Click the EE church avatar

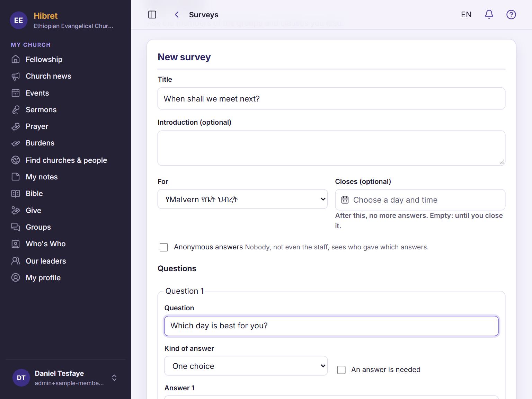19,20
